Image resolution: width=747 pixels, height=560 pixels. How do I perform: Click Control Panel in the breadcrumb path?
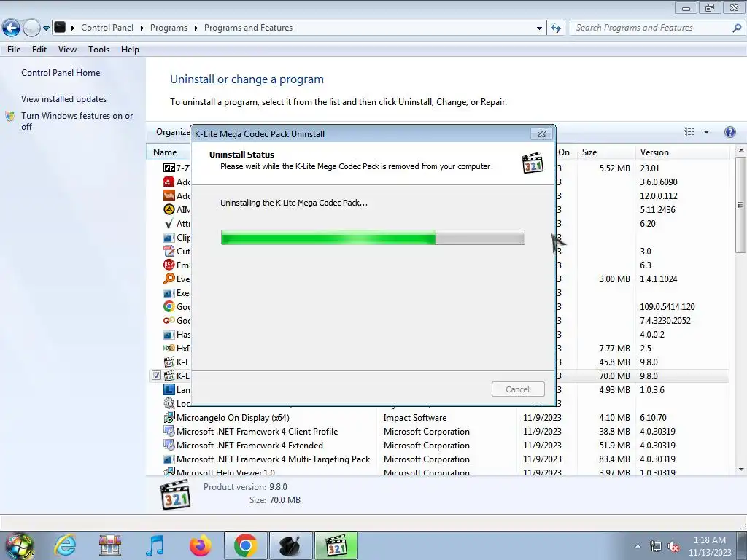[107, 28]
